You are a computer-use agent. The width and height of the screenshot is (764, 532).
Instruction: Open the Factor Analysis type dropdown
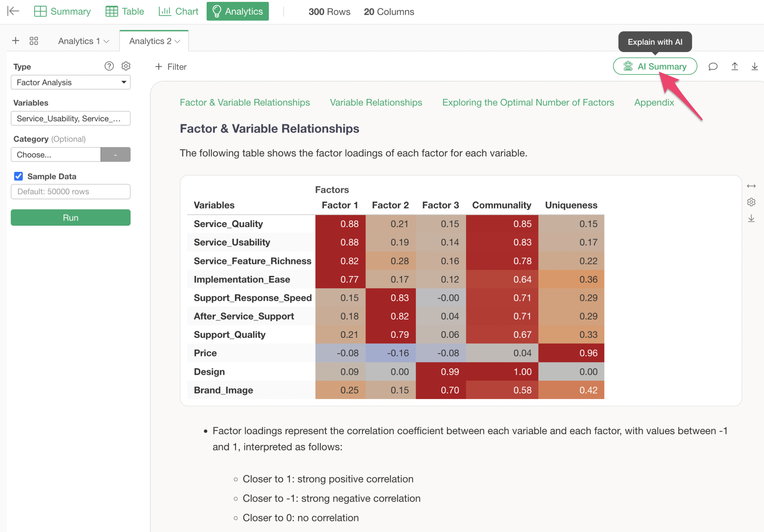(70, 82)
